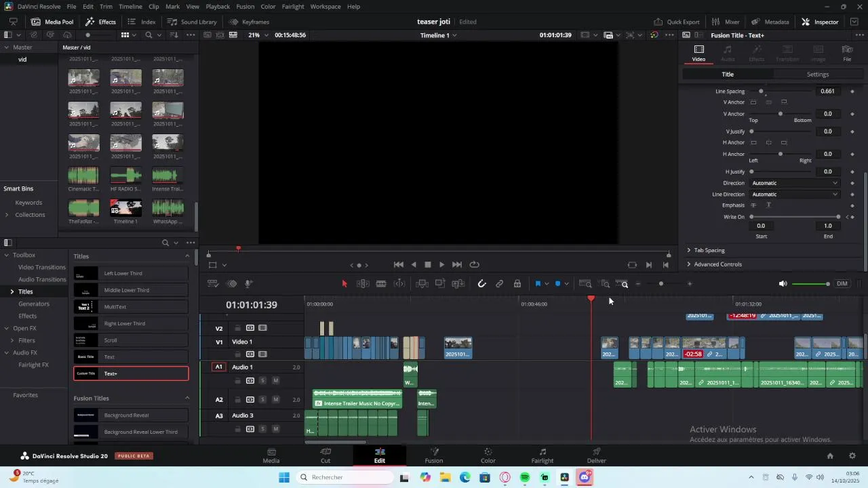The height and width of the screenshot is (488, 868).
Task: Open the Timeline menu
Action: pyautogui.click(x=130, y=7)
